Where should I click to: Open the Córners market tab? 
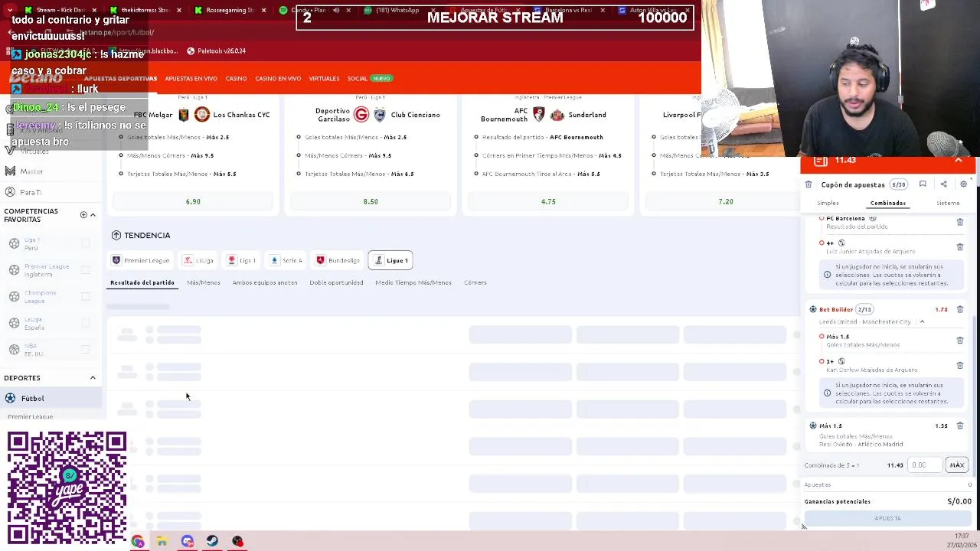475,282
